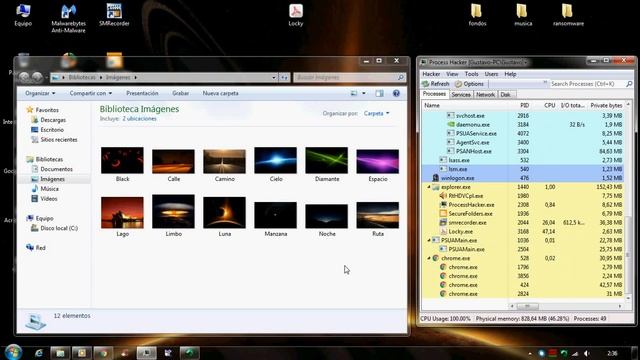Image resolution: width=640 pixels, height=360 pixels.
Task: Sort processes by the CPU column header
Action: pyautogui.click(x=549, y=105)
